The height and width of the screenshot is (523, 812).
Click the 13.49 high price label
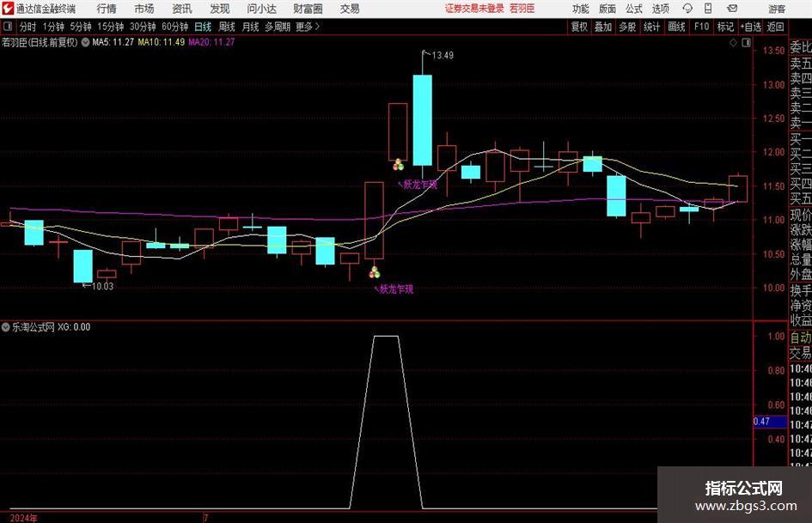pyautogui.click(x=443, y=56)
